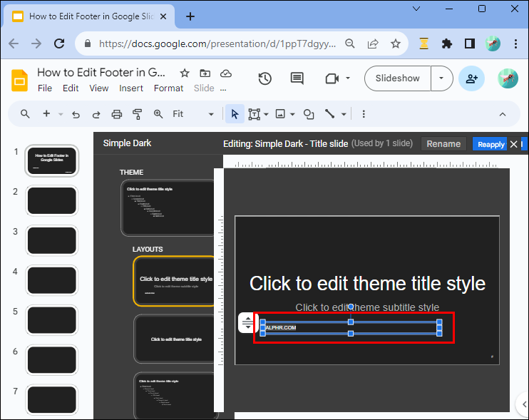Open the Slideshow options dropdown arrow
The height and width of the screenshot is (420, 529).
tap(441, 78)
